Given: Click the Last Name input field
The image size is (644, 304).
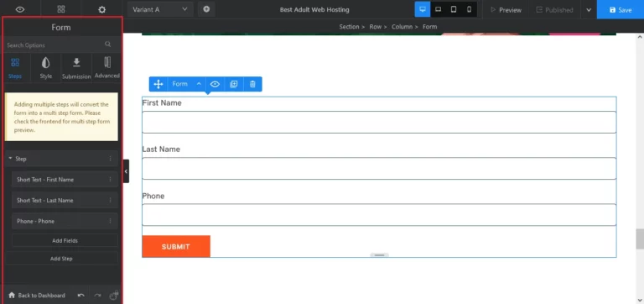Looking at the screenshot, I should coord(379,168).
